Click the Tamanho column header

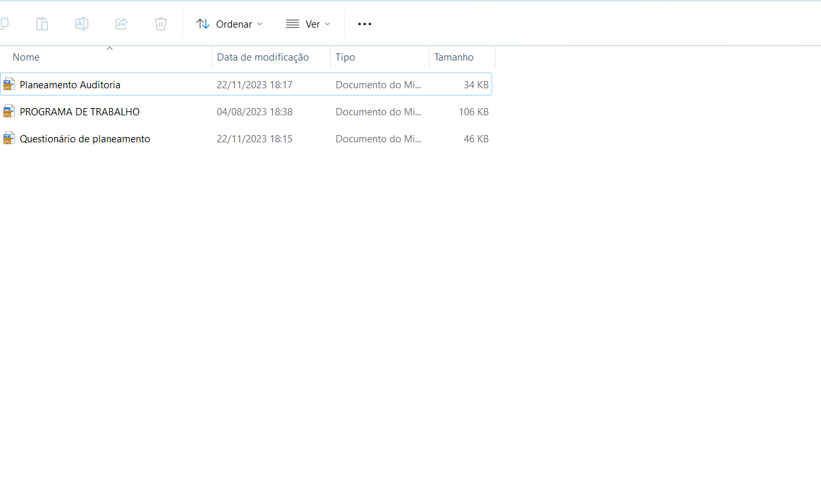pos(454,57)
